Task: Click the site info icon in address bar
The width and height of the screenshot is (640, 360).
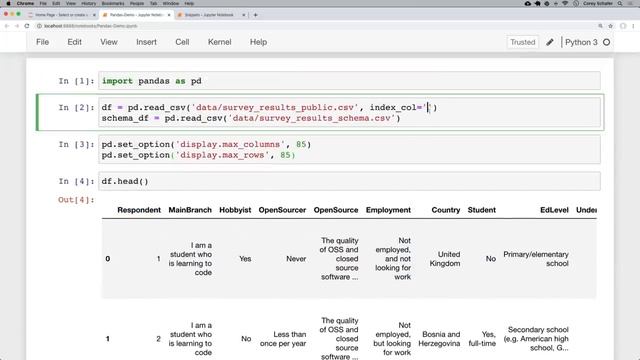Action: [x=40, y=26]
